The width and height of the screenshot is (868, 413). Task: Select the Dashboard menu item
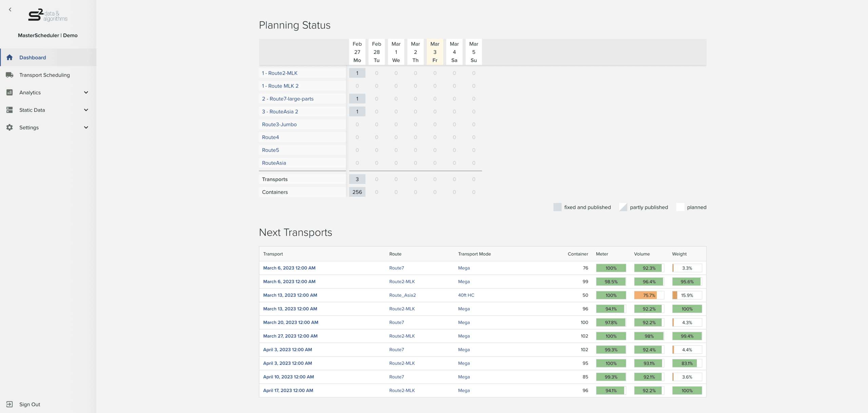click(33, 57)
